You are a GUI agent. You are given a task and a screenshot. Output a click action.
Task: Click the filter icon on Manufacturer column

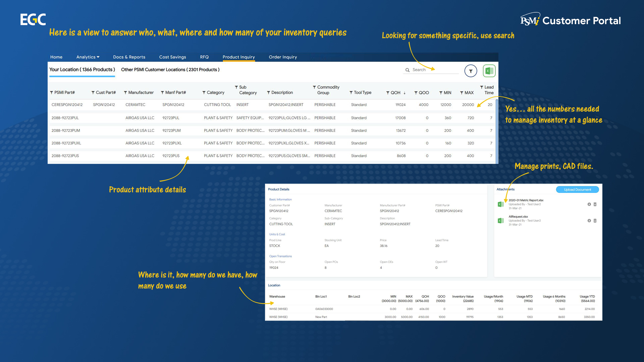click(125, 93)
